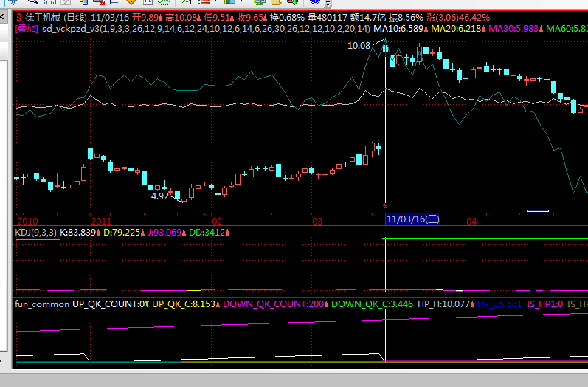
Task: Open the KDJ(9,3,3) indicator settings label
Action: (x=36, y=232)
